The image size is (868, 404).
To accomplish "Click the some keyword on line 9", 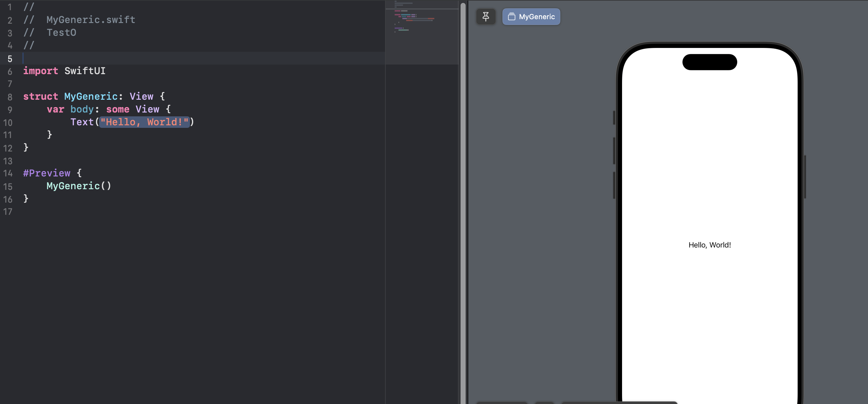I will [x=118, y=109].
